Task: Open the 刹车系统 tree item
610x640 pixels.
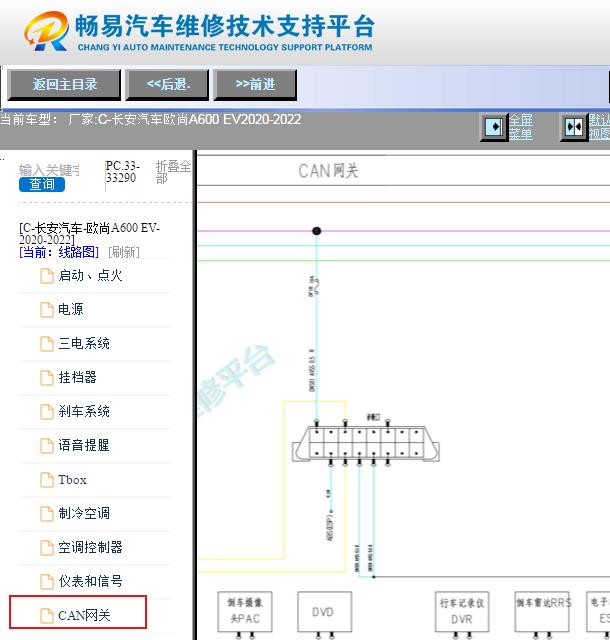Action: point(84,411)
